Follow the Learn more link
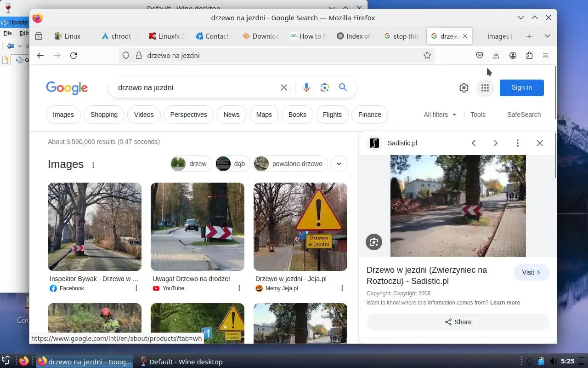 (x=505, y=303)
